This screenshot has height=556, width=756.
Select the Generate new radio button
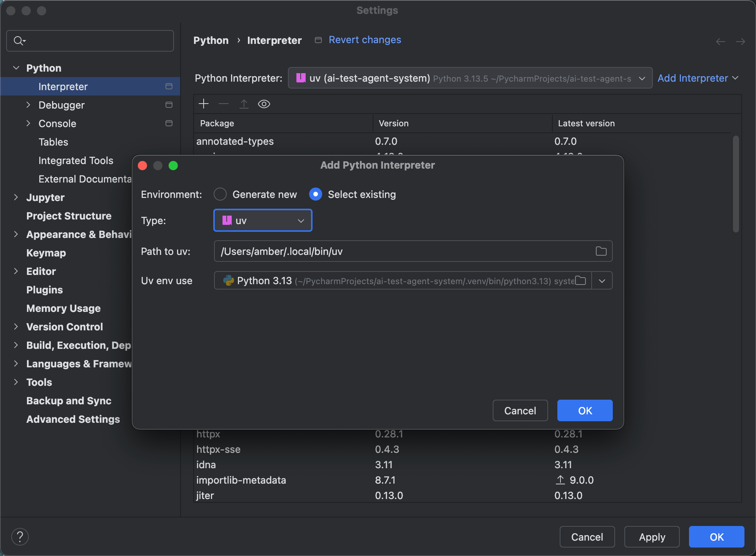point(220,194)
